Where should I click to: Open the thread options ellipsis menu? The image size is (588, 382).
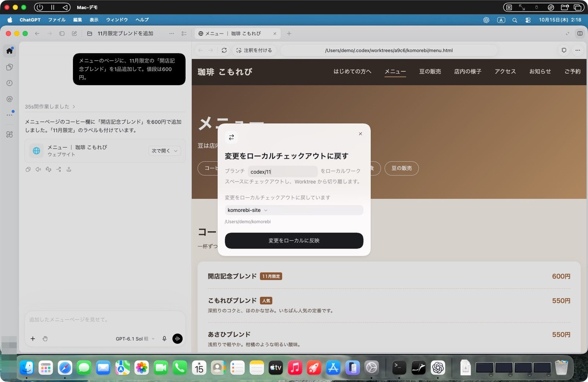click(172, 33)
